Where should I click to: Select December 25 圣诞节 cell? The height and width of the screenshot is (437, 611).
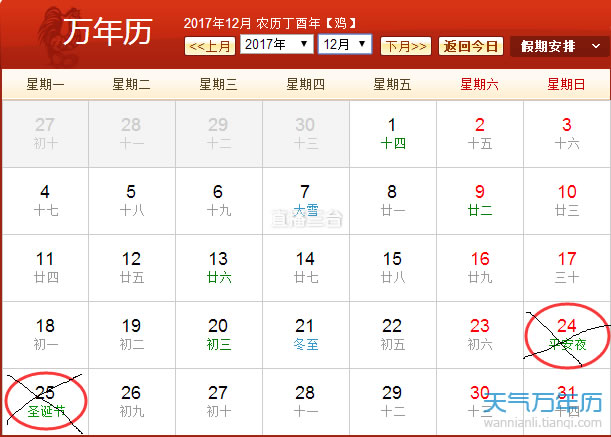pyautogui.click(x=44, y=400)
